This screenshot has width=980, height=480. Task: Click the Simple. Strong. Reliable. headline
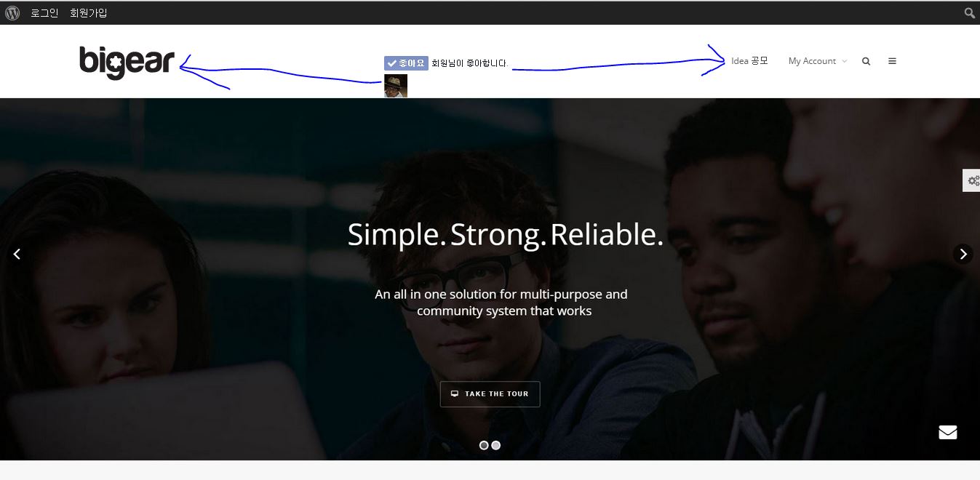coord(505,235)
